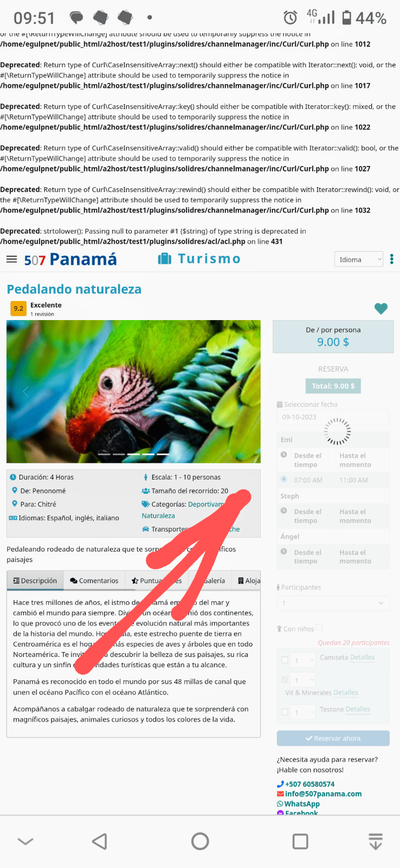Viewport: 400px width, 868px height.
Task: Click the 09-10-2023 date field
Action: coord(333,417)
